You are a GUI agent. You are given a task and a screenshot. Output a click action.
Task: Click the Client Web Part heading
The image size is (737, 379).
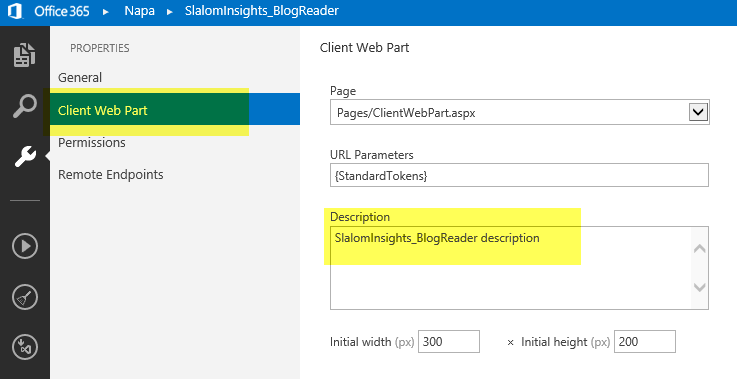pyautogui.click(x=364, y=47)
